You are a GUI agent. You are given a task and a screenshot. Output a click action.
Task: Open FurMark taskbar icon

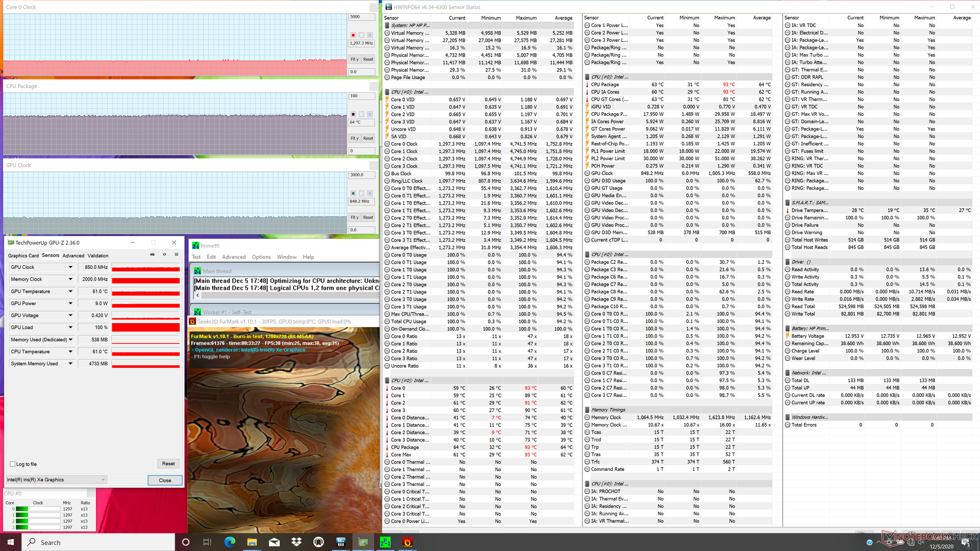[x=407, y=542]
